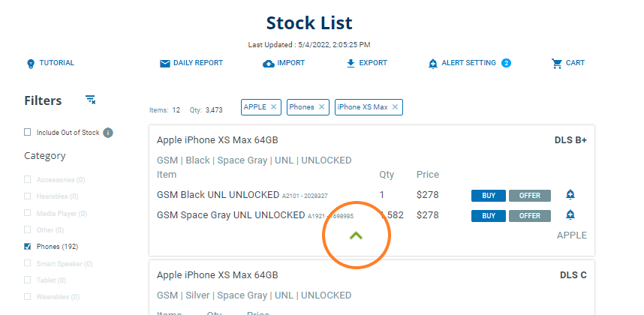Viewport: 644px width, 315px height.
Task: Click BUY for GSM Black UNL UNLOCKED
Action: (489, 196)
